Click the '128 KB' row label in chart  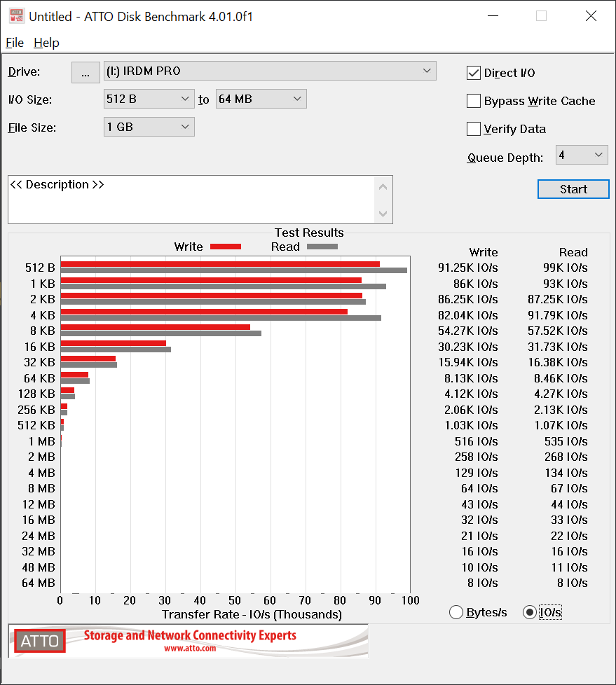pyautogui.click(x=36, y=394)
